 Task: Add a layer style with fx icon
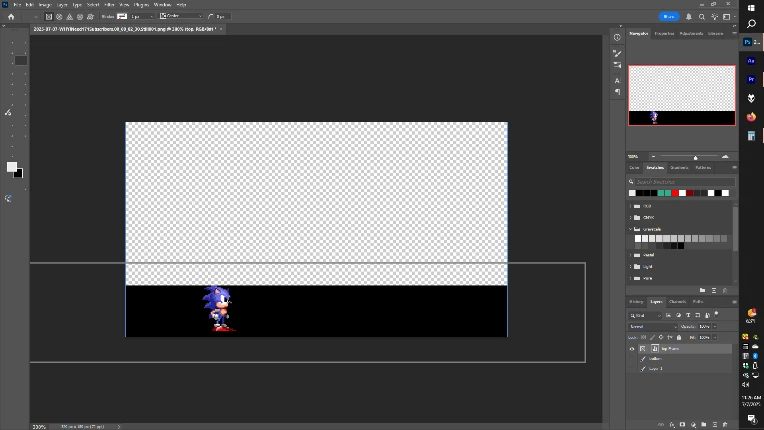672,425
